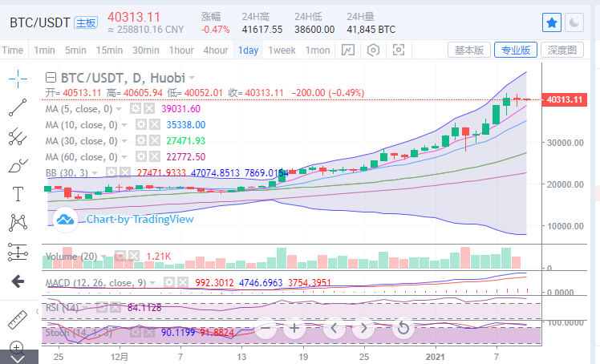
Task: Open settings for MA 60 indicator
Action: (x=141, y=157)
